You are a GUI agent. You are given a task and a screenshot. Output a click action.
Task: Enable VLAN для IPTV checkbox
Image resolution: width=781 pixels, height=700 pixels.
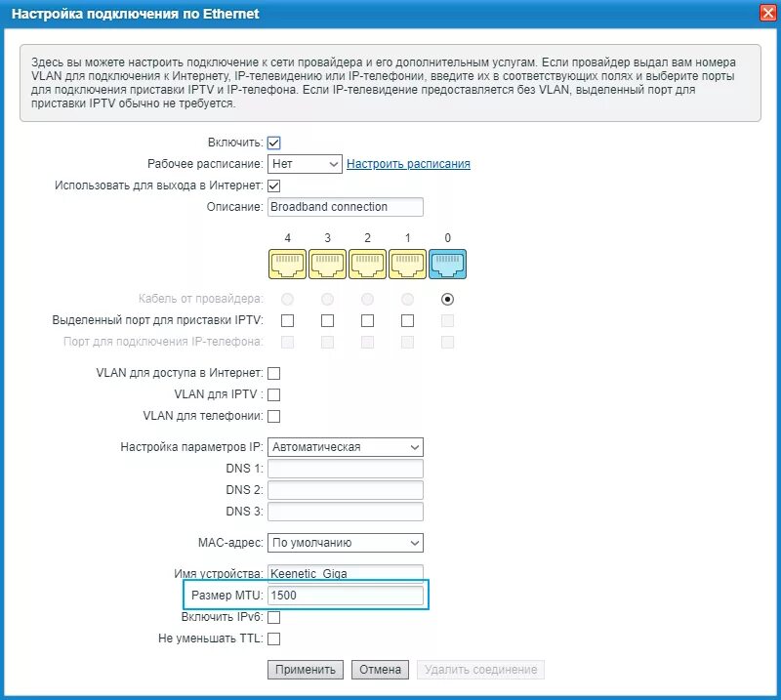274,394
